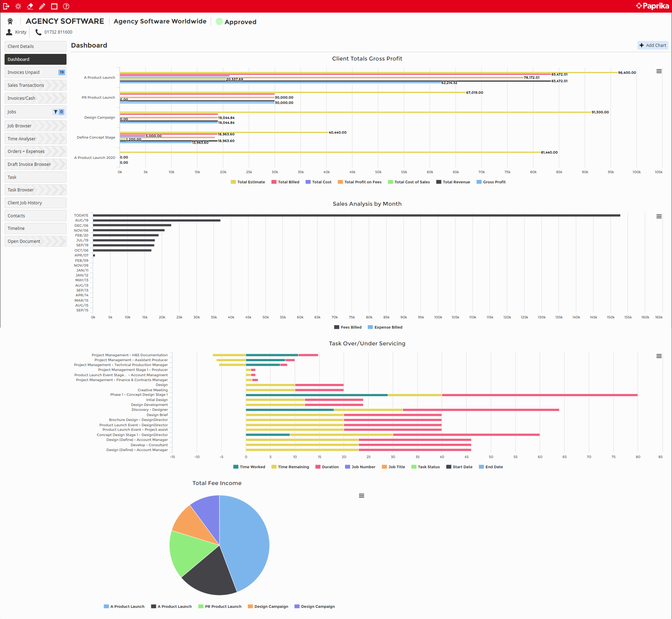Click the green PR Product Launch pie slice
672x619 pixels.
[x=187, y=553]
